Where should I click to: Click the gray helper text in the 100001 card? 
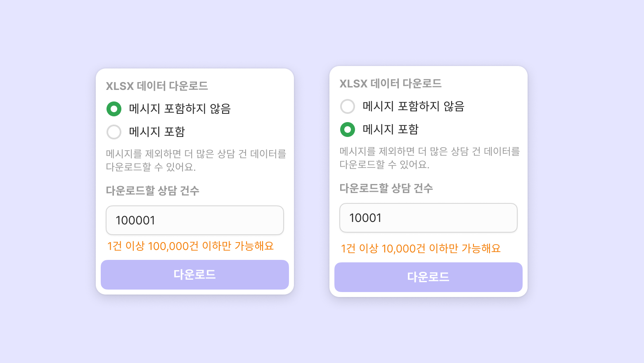(196, 160)
